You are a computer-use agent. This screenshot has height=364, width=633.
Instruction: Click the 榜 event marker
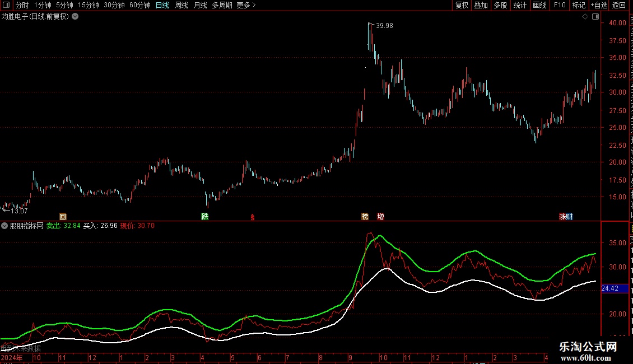click(365, 217)
